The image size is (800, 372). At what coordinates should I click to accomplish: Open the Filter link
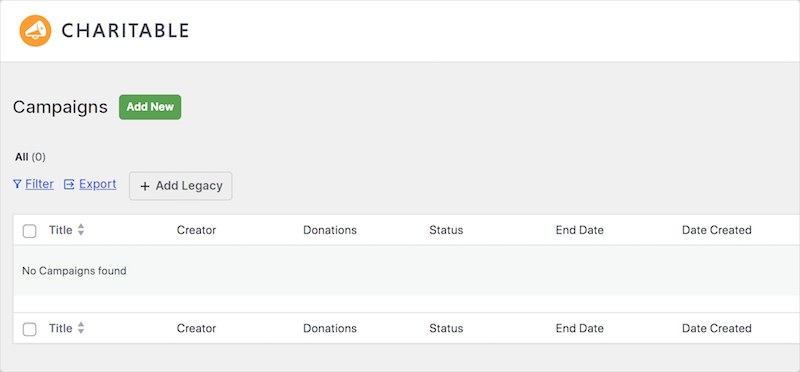pos(39,184)
